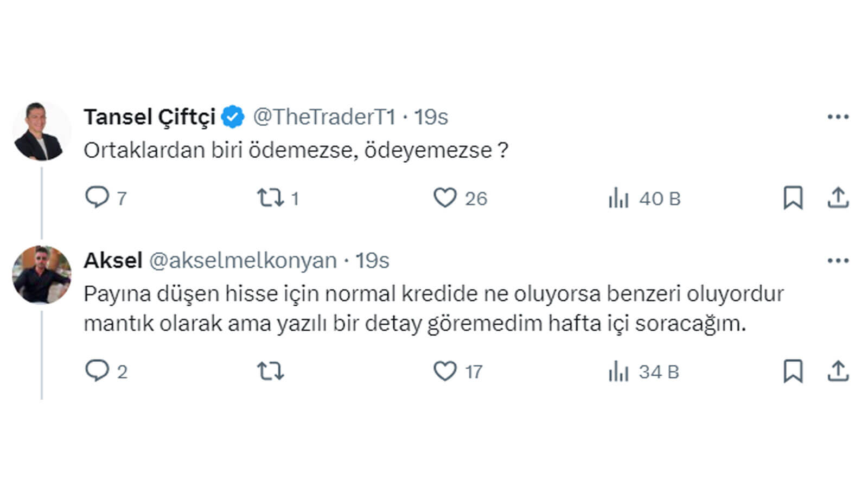Reply to Aksel's tweet
This screenshot has width=868, height=488.
[98, 371]
